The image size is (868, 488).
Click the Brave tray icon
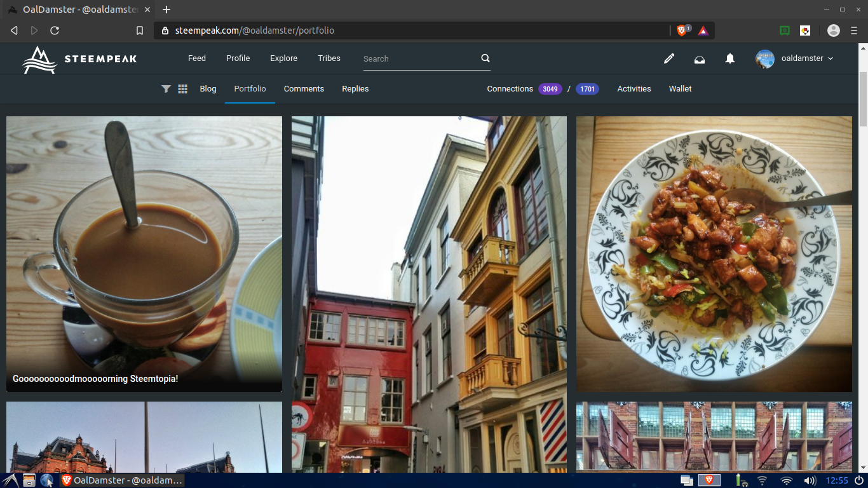(710, 480)
